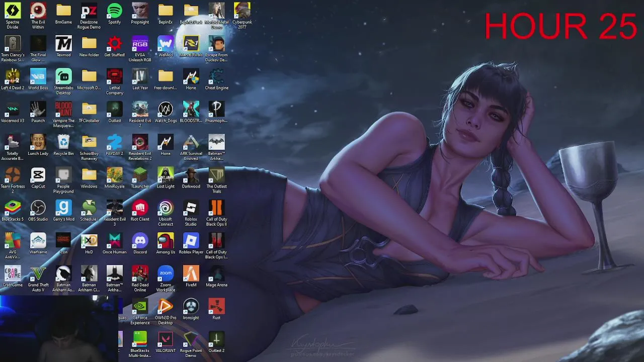Launch The Evil Within shortcut

[38, 11]
